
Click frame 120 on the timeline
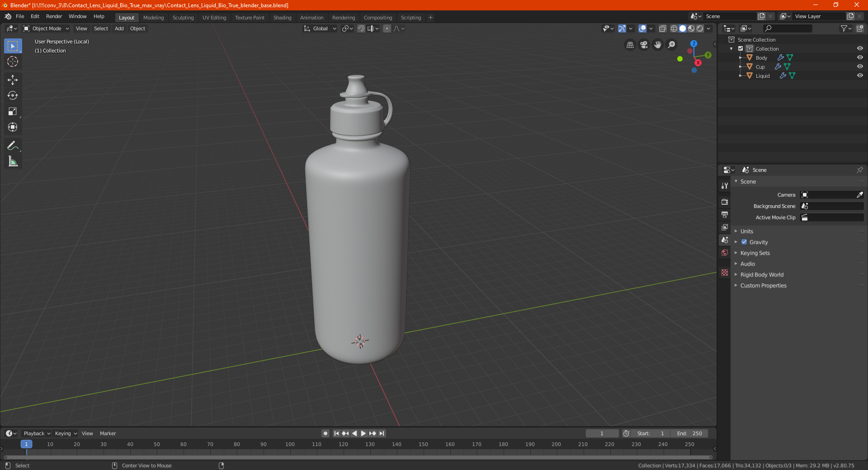point(343,444)
